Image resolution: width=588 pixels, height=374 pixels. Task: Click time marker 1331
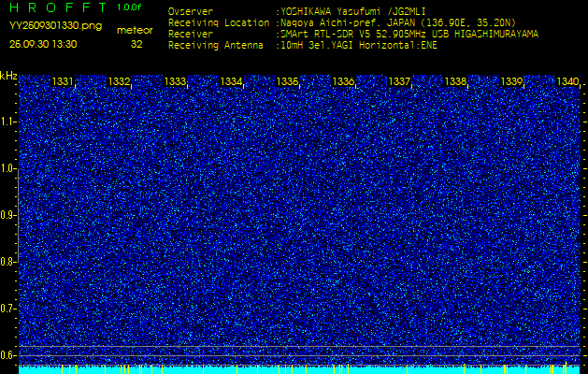tap(63, 81)
